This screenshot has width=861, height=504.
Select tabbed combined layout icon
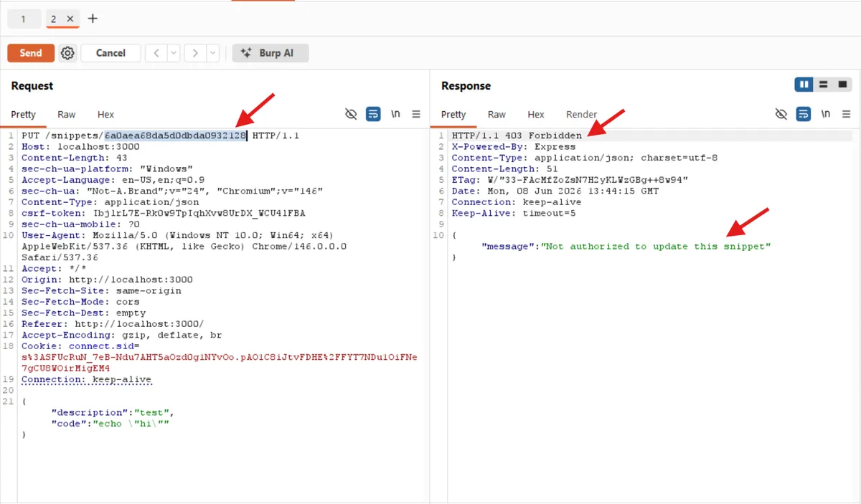(843, 85)
